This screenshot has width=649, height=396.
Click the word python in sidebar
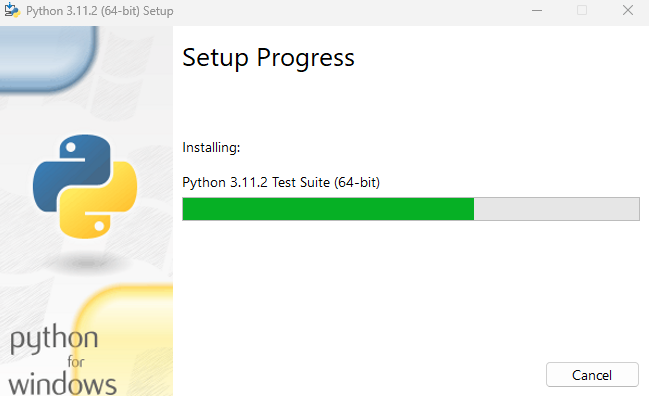tap(54, 339)
